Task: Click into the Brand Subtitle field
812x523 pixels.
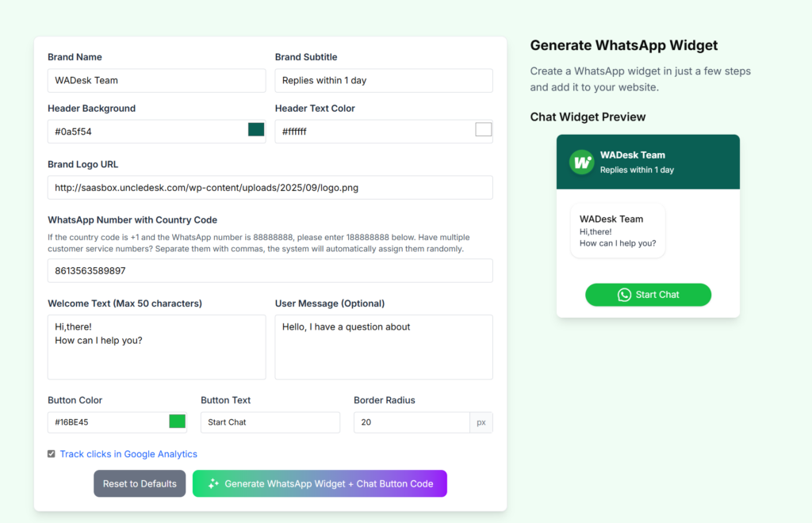Action: 384,80
